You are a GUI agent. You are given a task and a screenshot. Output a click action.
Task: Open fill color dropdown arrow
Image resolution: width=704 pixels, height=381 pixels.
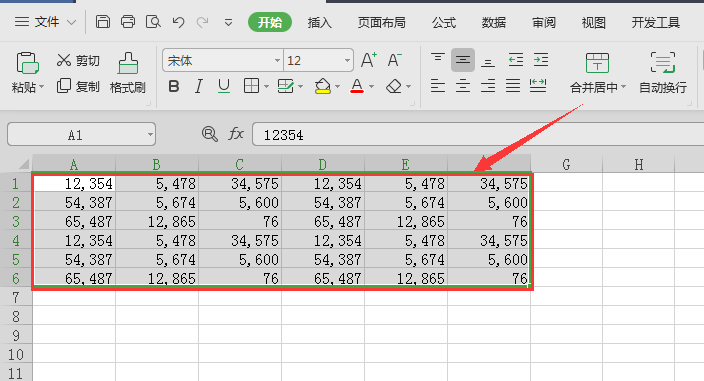337,87
